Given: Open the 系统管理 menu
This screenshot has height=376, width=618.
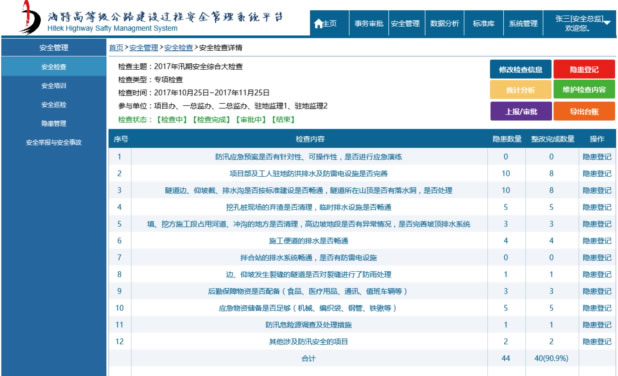Looking at the screenshot, I should pyautogui.click(x=523, y=24).
